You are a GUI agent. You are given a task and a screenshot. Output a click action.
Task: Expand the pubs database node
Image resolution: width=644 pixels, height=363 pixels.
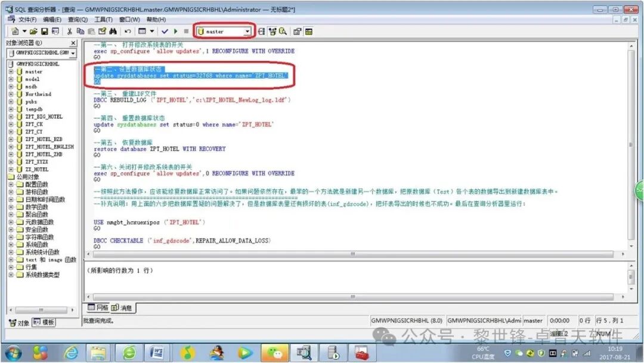click(11, 101)
